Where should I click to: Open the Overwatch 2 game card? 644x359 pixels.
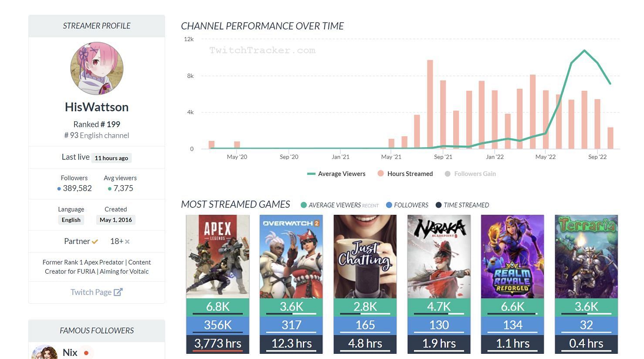click(x=291, y=257)
